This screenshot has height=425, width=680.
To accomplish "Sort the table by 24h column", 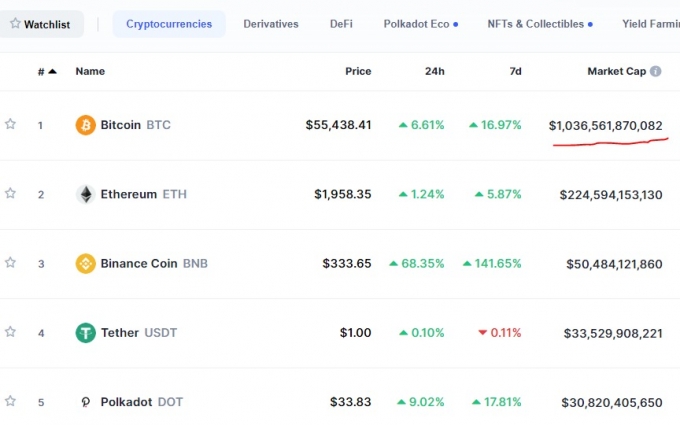I will (435, 71).
